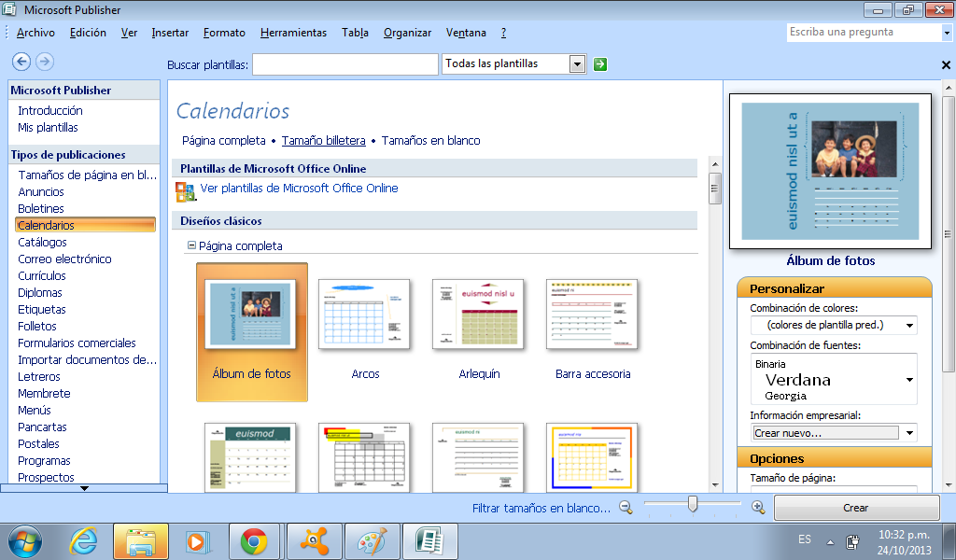Click ES language indicator in taskbar
This screenshot has height=560, width=956.
point(805,539)
